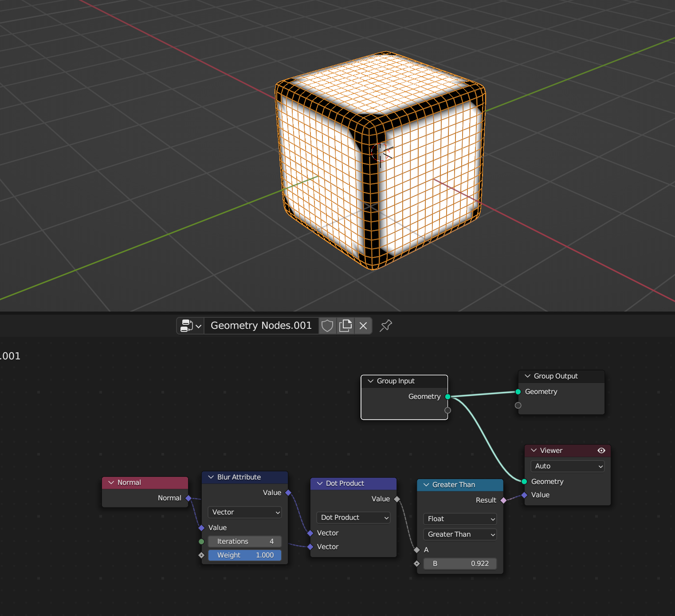The width and height of the screenshot is (675, 616).
Task: Click the Blur Attribute Value input socket
Action: [x=201, y=528]
